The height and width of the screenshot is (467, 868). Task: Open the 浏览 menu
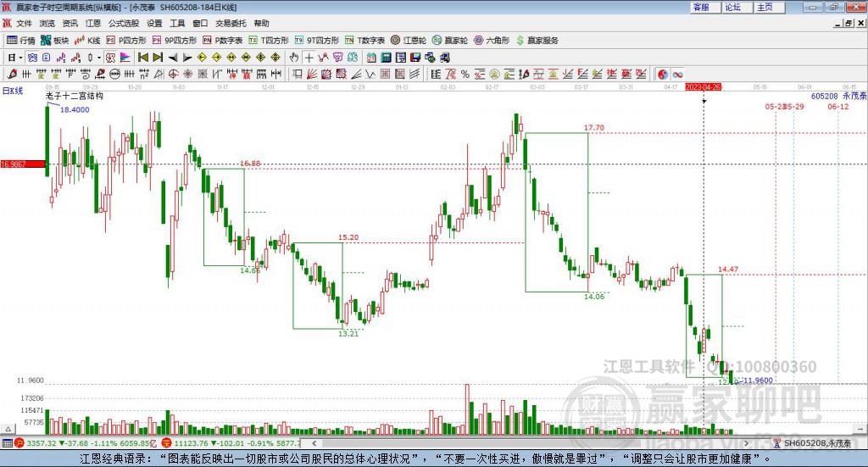tap(47, 23)
